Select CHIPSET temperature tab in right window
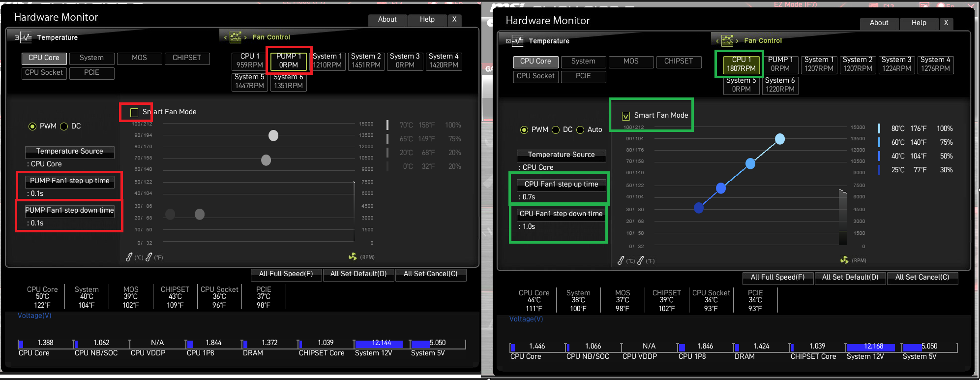980x380 pixels. tap(679, 62)
